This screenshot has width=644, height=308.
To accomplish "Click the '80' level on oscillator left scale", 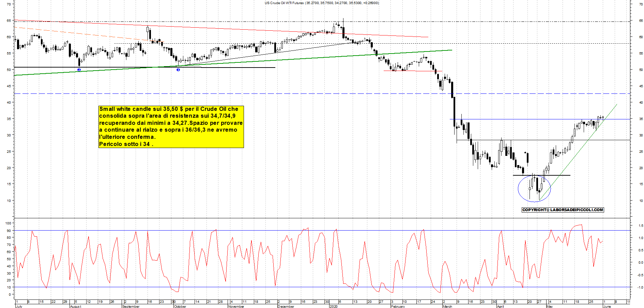I will point(9,237).
